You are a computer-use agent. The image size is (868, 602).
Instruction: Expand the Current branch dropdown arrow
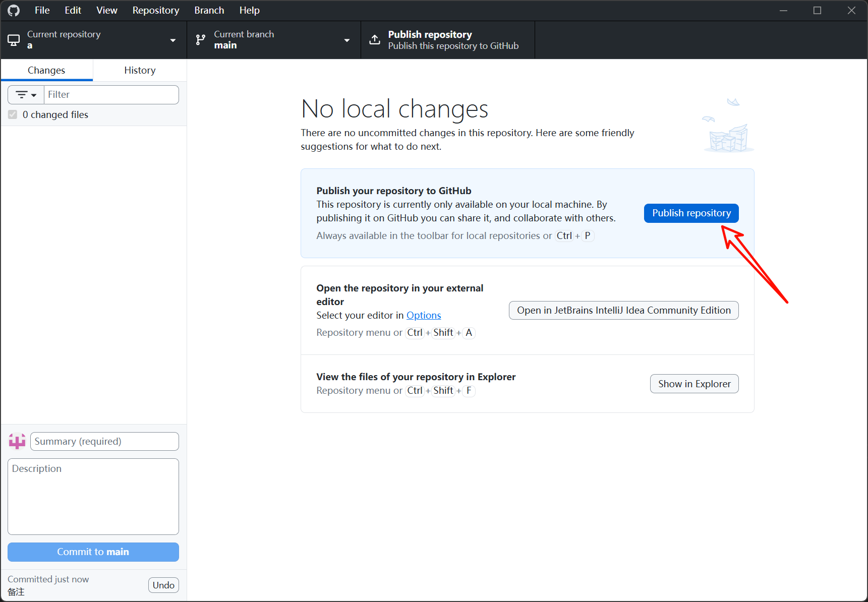tap(347, 40)
